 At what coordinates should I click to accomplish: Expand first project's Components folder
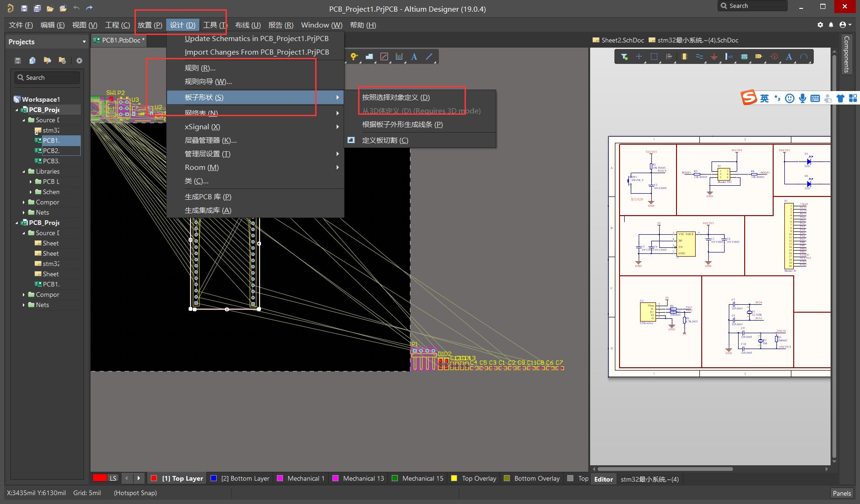coord(24,203)
